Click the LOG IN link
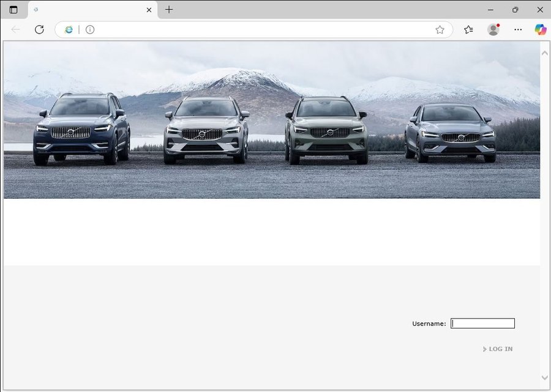Viewport: 551px width, 392px height. coord(500,349)
